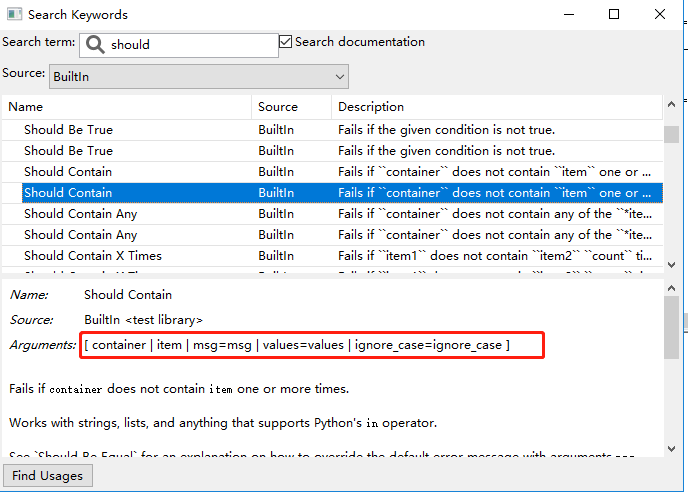
Task: Click the search term input field
Action: point(179,45)
